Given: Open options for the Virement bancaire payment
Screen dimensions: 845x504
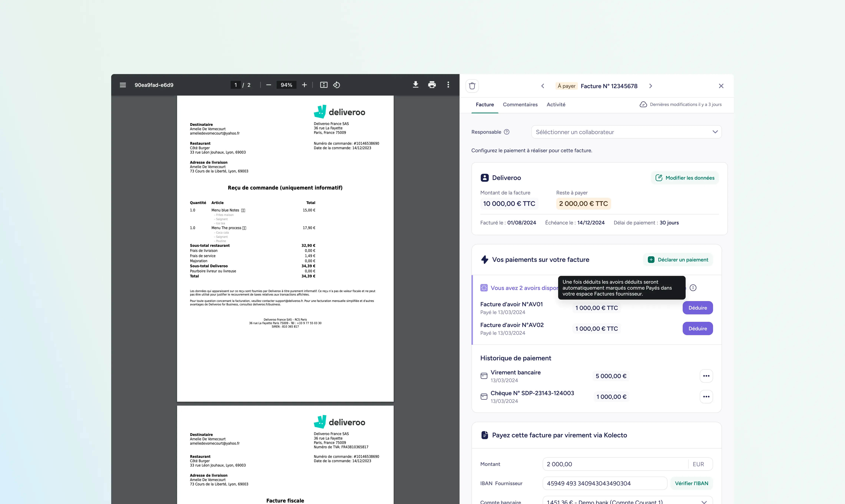Looking at the screenshot, I should tap(706, 376).
